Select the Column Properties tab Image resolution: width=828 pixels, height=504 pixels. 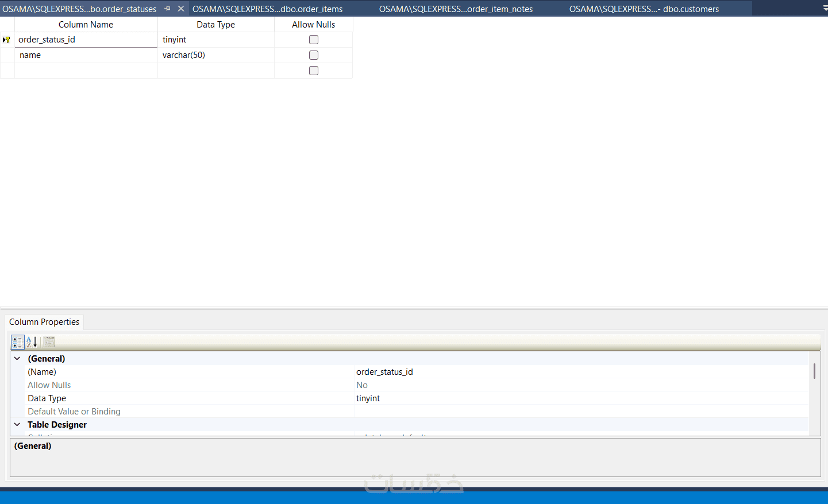44,322
